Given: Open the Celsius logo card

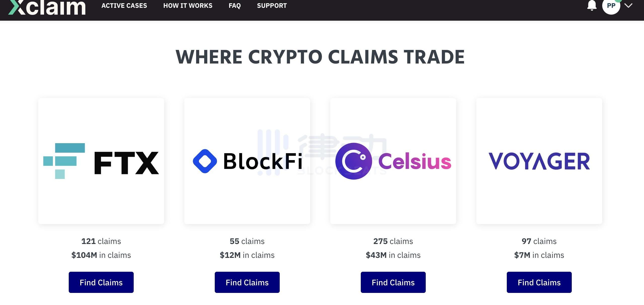Looking at the screenshot, I should (393, 161).
